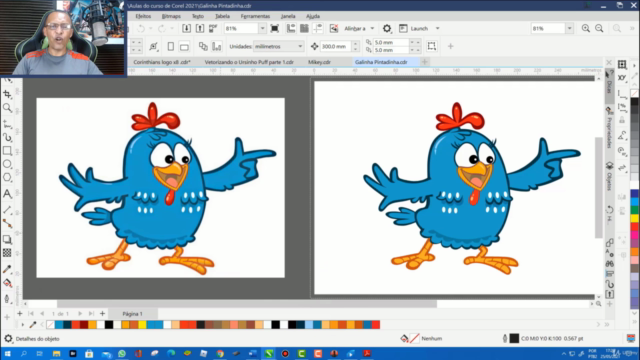
Task: Select the Rectangle tool
Action: pyautogui.click(x=7, y=151)
